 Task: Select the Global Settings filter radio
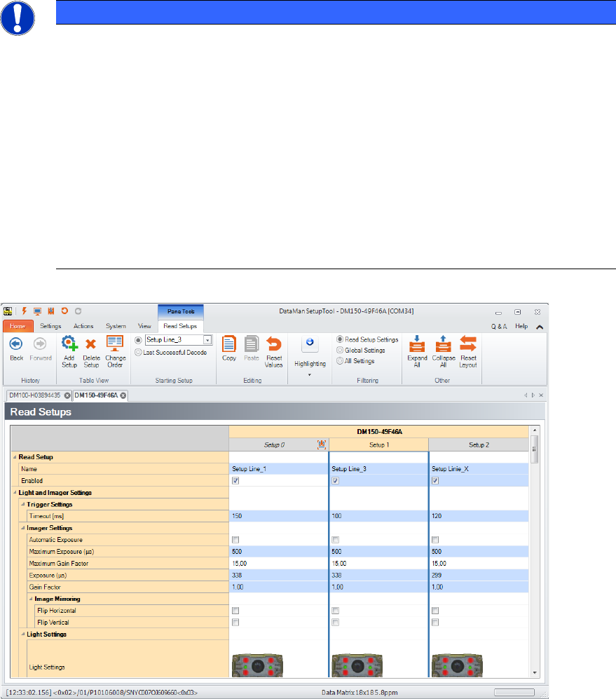[340, 350]
